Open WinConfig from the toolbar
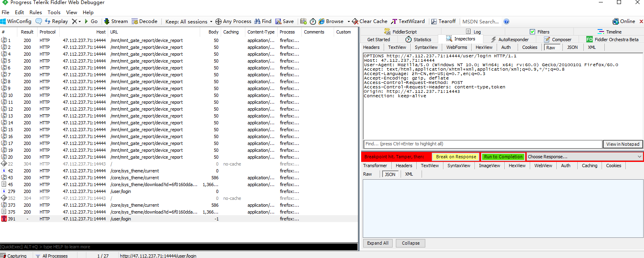 tap(16, 21)
